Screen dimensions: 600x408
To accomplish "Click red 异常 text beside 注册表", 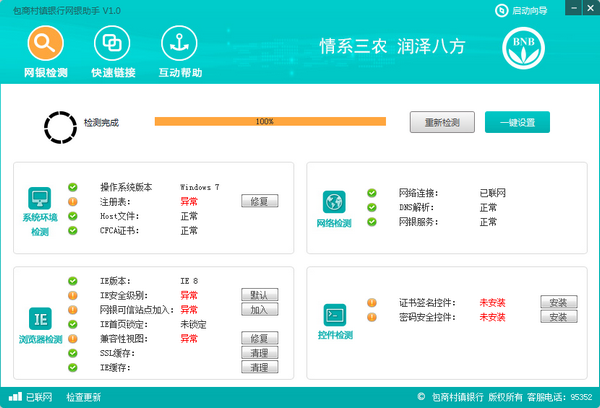I will (189, 201).
